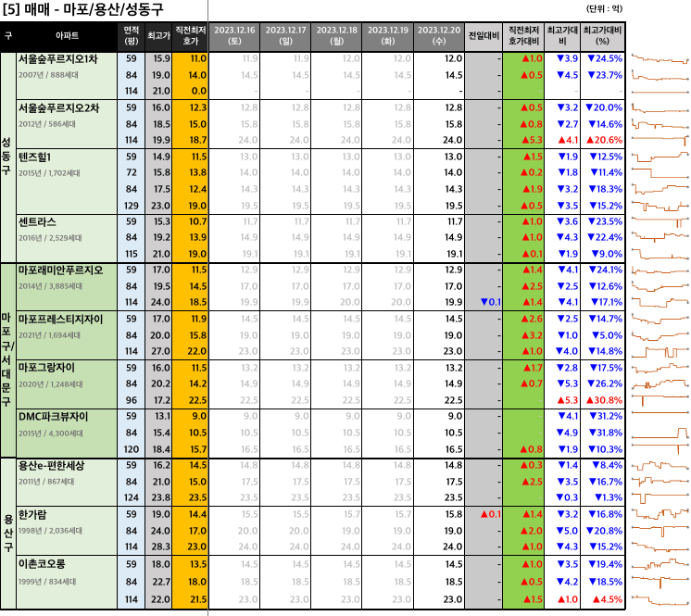Click the '27.0' highest price cell
This screenshot has height=616, width=691.
[x=158, y=352]
